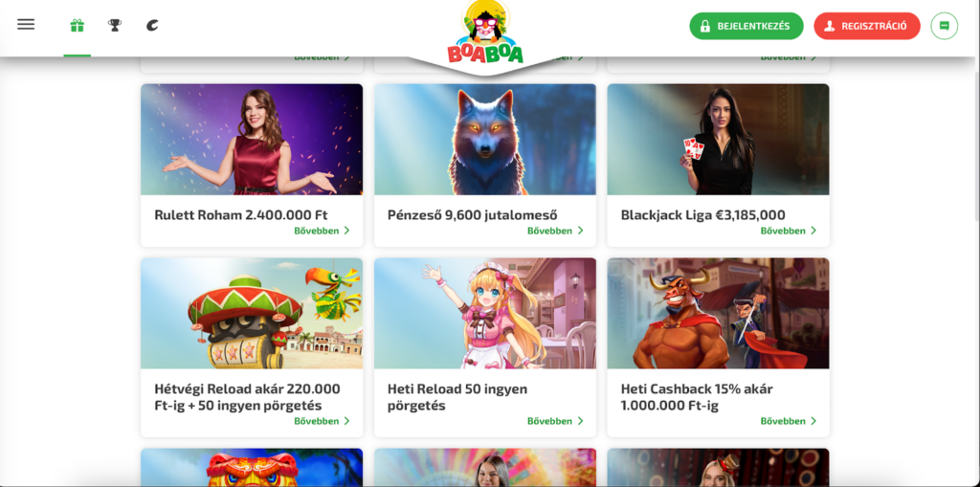980x487 pixels.
Task: Open Bővebben under Pénzeső 9,600 jutalomeső
Action: (x=555, y=231)
